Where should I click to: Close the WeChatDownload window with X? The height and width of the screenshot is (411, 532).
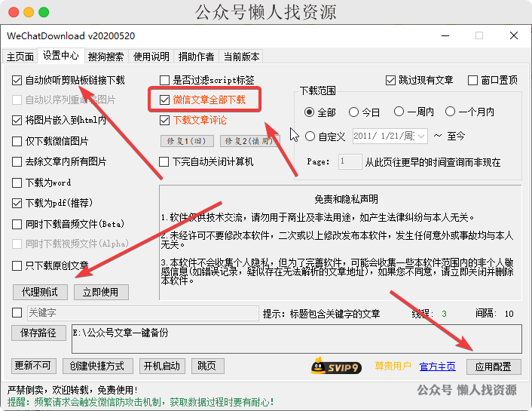pos(514,35)
